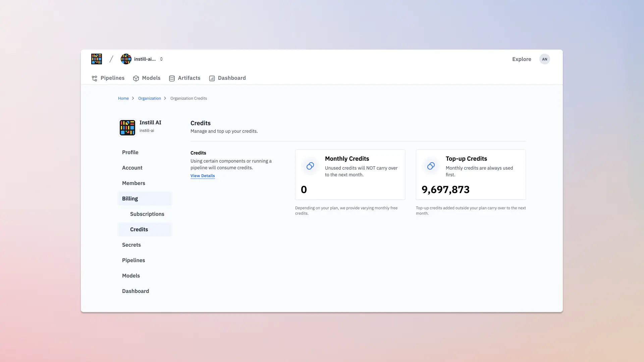644x362 pixels.
Task: Open the organization switcher chevron
Action: click(x=161, y=59)
